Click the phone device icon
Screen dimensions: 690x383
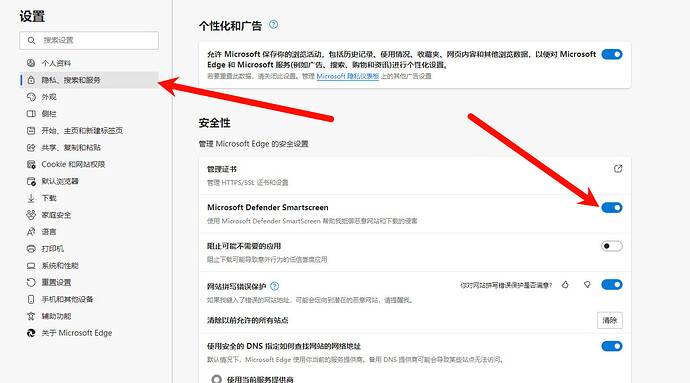[31, 299]
